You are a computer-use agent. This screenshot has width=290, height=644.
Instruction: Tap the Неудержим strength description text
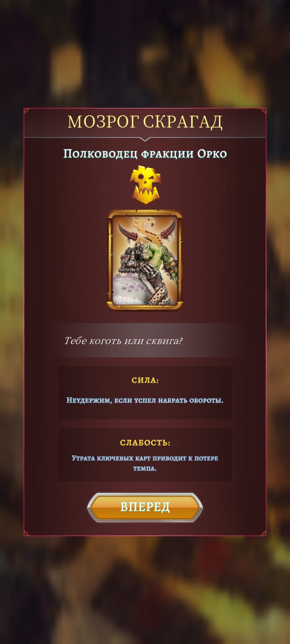tap(145, 400)
